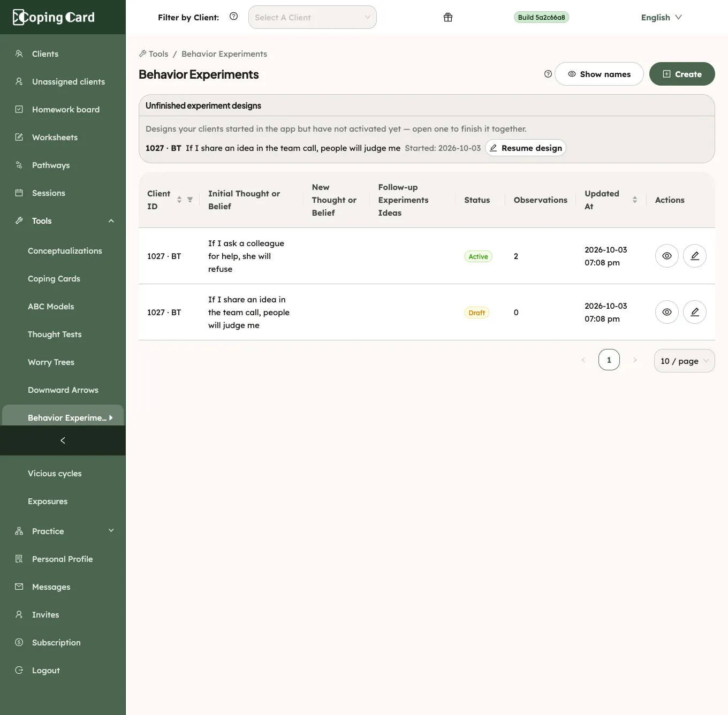
Task: View the draft 'share an idea' experiment row
Action: point(667,312)
